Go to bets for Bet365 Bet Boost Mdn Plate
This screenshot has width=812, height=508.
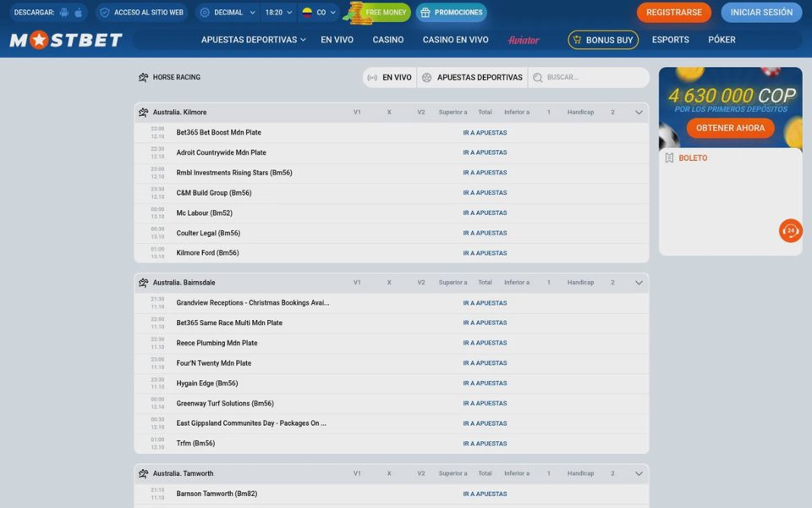(x=485, y=133)
